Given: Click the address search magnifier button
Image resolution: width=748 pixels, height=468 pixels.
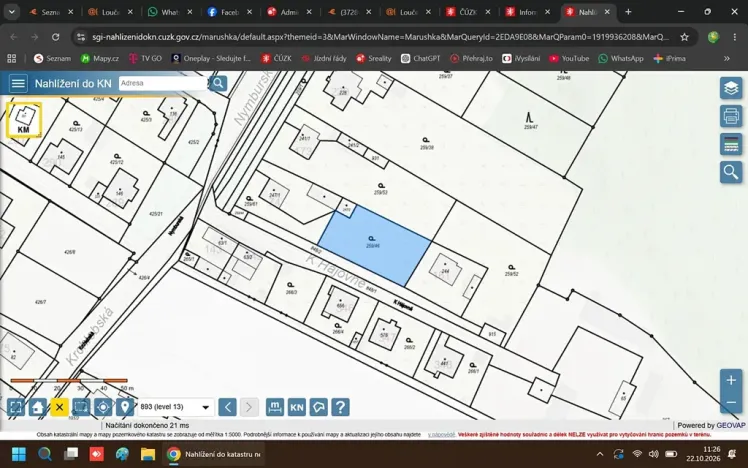Looking at the screenshot, I should click(x=218, y=83).
